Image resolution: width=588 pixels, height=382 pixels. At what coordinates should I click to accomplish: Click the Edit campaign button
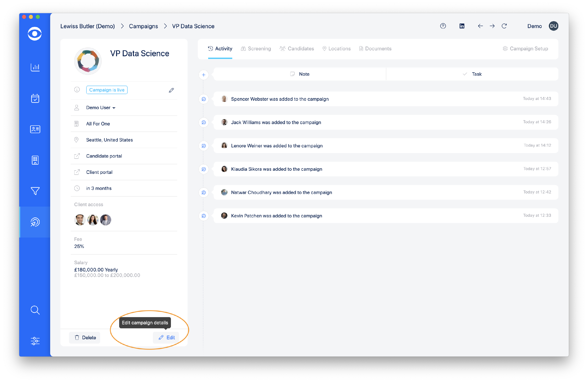point(167,338)
